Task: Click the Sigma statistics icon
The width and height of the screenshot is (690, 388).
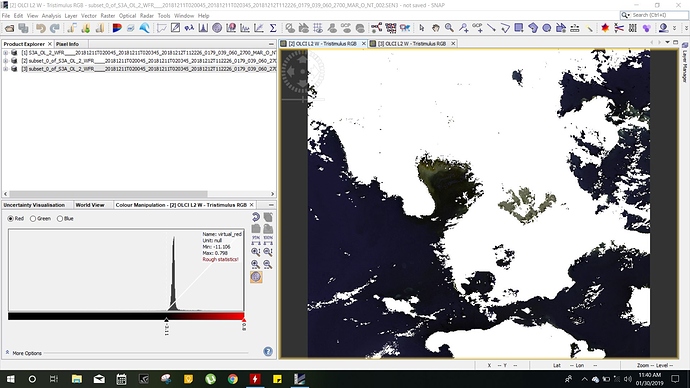Action: point(273,28)
